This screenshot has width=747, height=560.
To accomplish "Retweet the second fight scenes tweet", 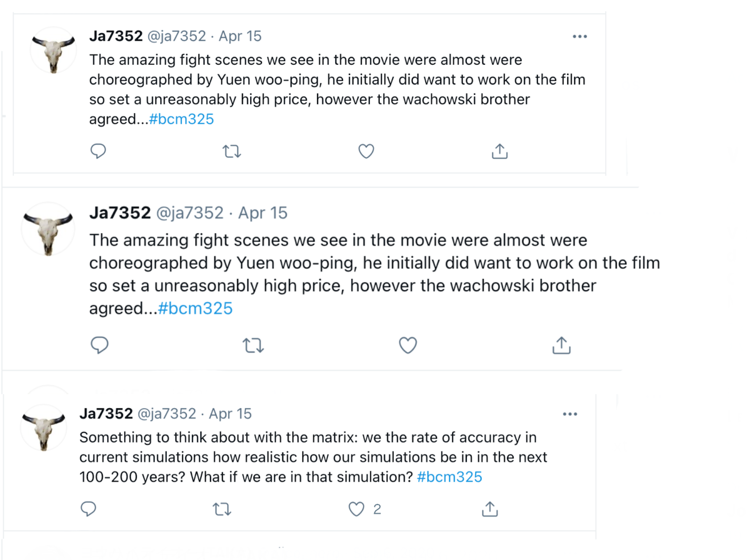I will click(x=253, y=345).
